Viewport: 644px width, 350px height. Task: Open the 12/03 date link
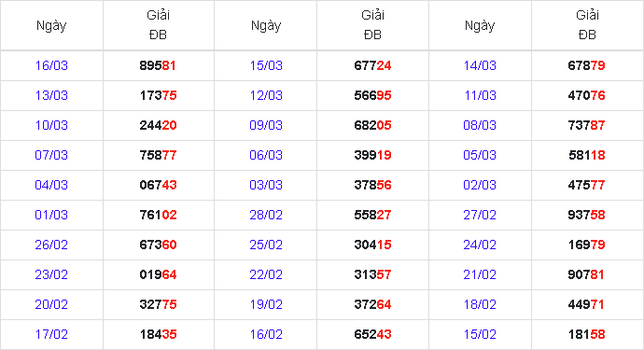[x=266, y=95]
